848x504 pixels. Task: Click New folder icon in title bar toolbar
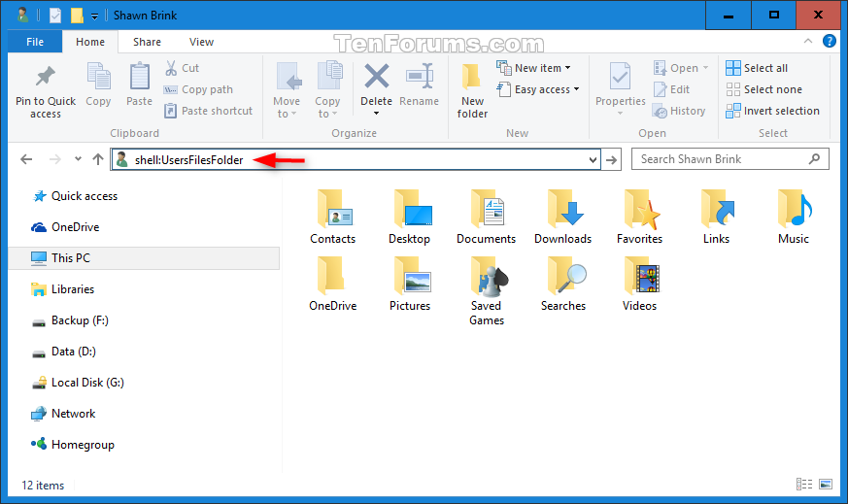(77, 16)
